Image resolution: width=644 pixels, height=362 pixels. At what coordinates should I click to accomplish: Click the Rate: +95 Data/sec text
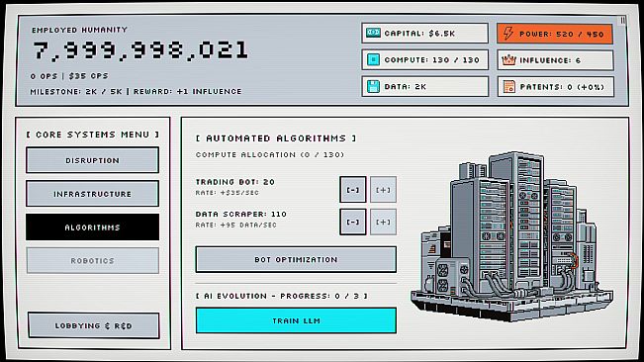pos(236,225)
